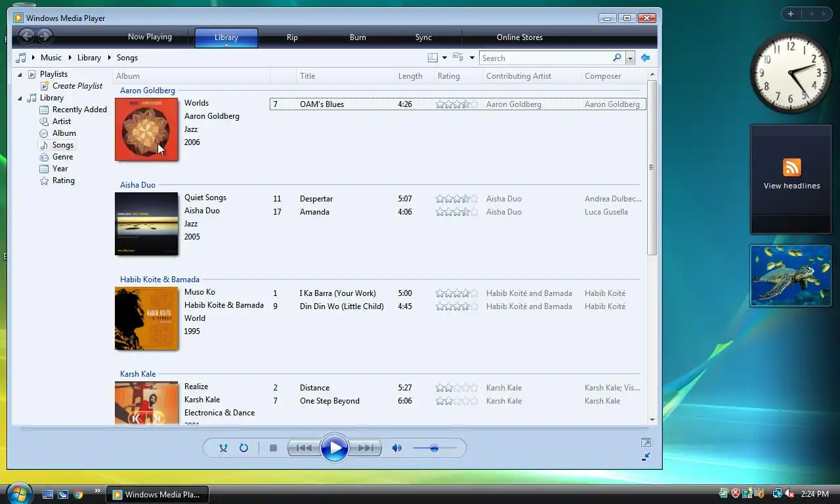Sort by the Length column header

coord(413,76)
